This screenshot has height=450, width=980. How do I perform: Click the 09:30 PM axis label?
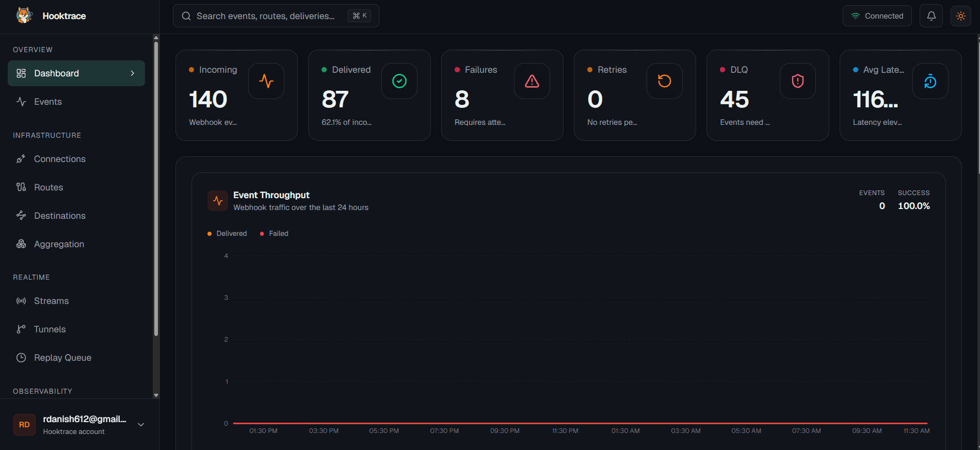point(505,431)
